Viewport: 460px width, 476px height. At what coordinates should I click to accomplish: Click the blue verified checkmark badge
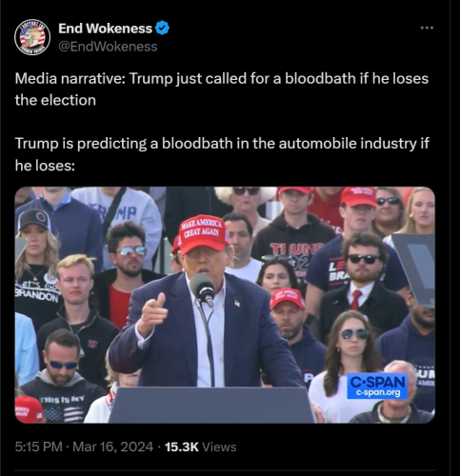pos(162,29)
